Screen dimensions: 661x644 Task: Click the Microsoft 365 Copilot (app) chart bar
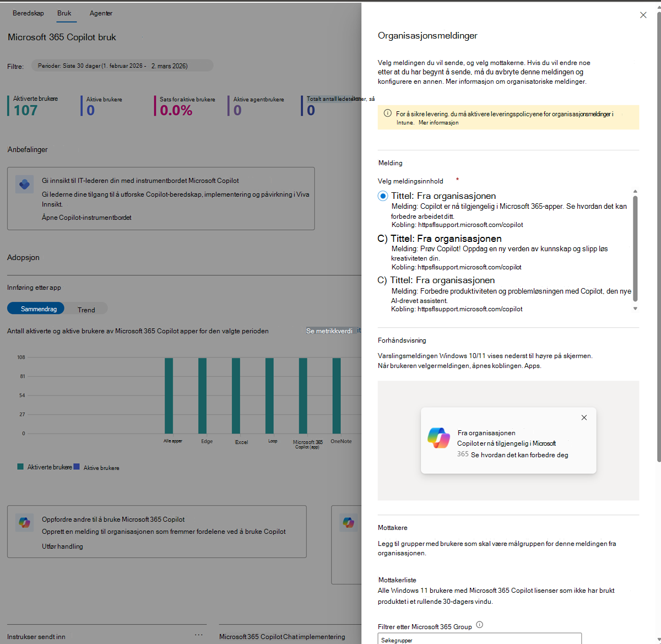point(303,396)
